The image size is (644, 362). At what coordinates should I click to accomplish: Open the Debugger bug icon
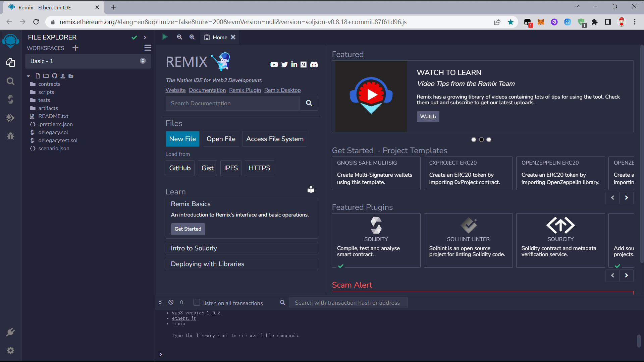(x=10, y=136)
